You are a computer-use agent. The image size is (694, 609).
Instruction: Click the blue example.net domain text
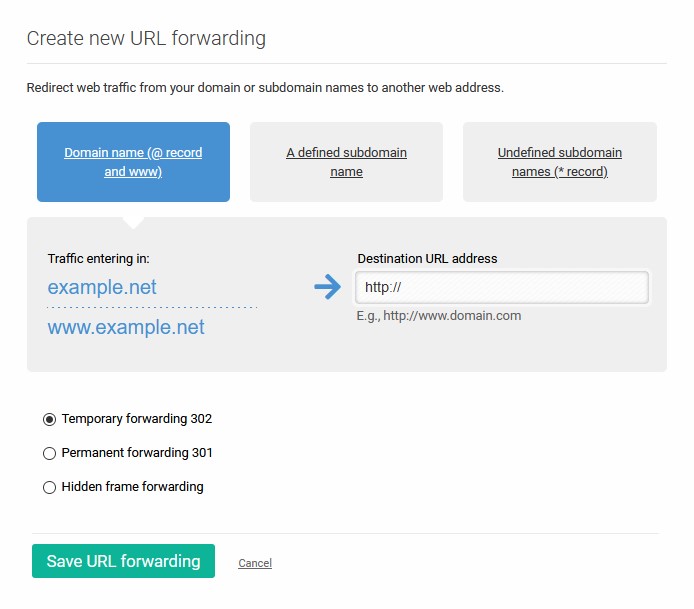click(x=102, y=287)
